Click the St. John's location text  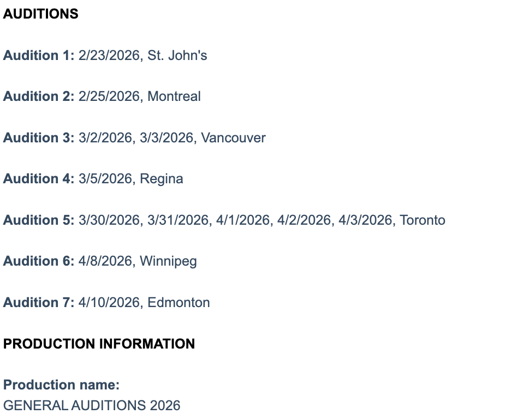(177, 56)
